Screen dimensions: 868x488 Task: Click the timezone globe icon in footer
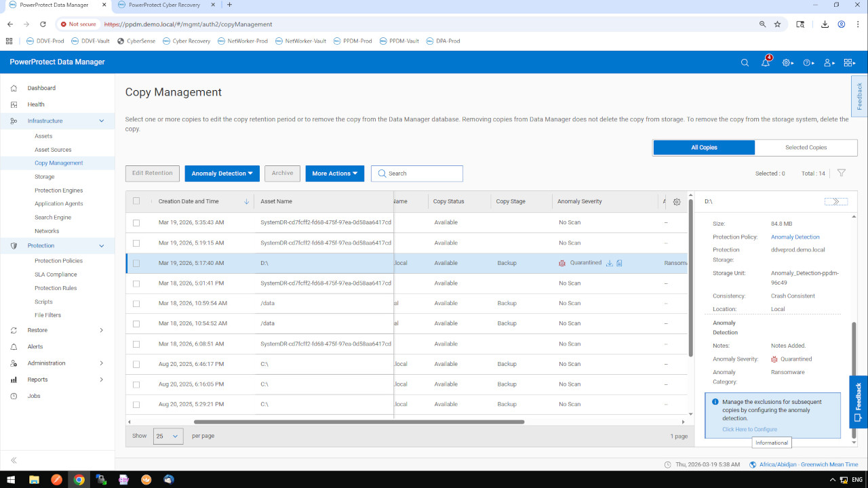(x=753, y=464)
